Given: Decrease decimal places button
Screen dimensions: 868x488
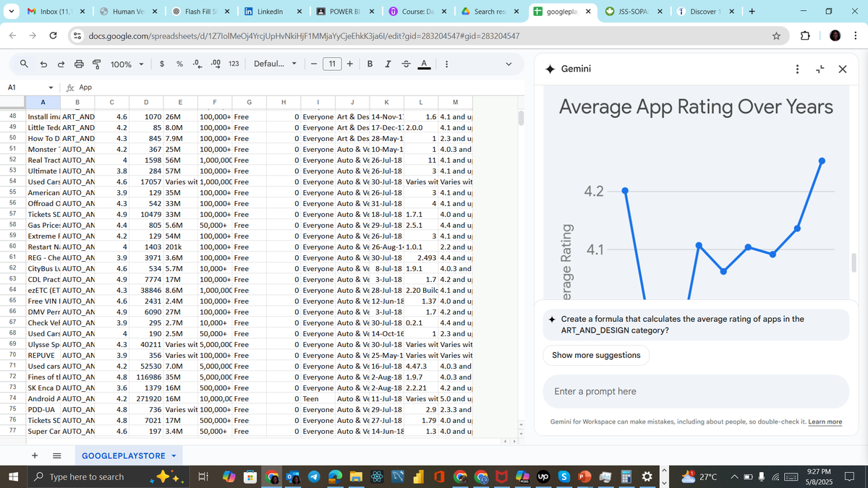Looking at the screenshot, I should click(197, 64).
